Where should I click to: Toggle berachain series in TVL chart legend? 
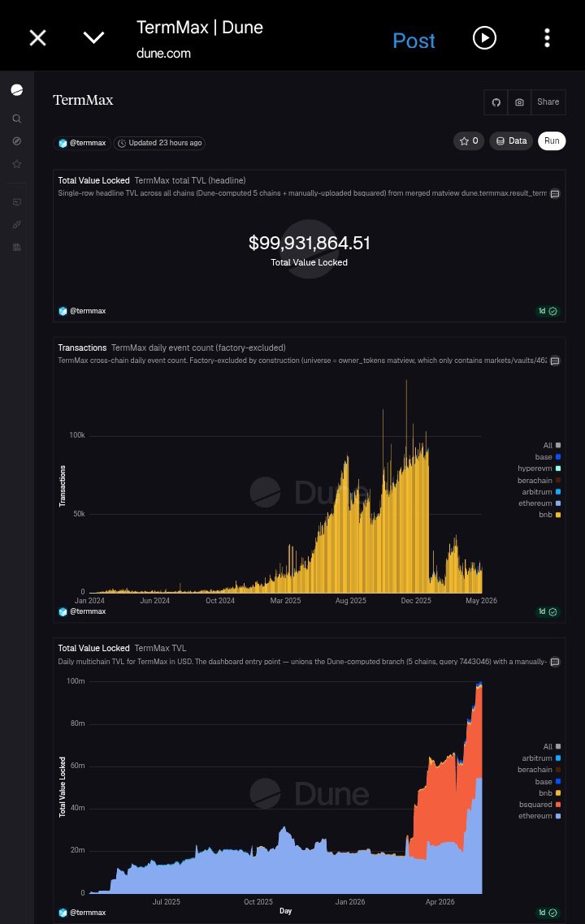click(539, 770)
